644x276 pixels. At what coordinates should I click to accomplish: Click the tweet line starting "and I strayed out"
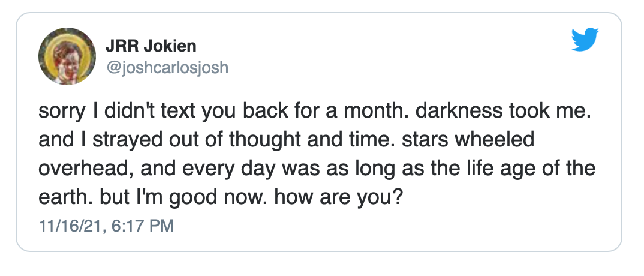(x=286, y=140)
